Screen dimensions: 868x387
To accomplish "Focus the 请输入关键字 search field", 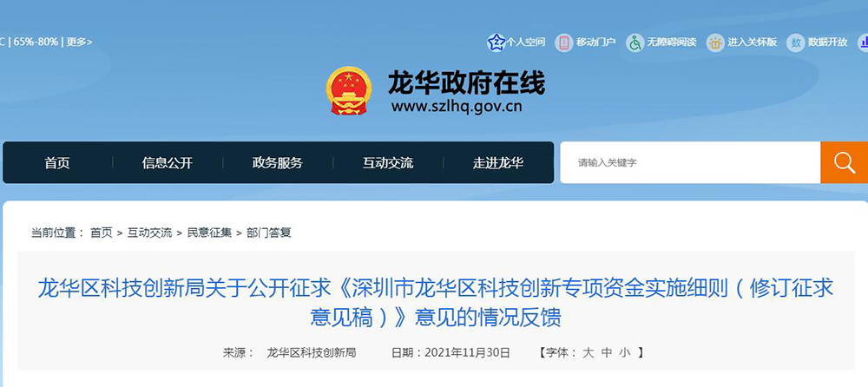I will pyautogui.click(x=690, y=163).
